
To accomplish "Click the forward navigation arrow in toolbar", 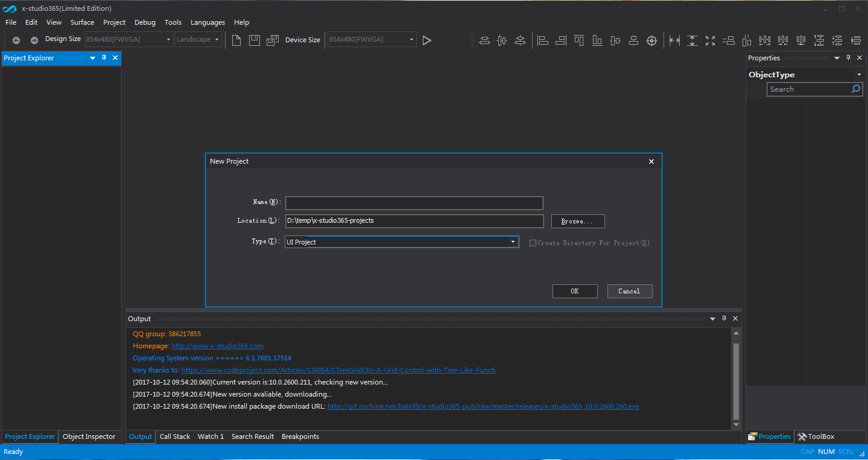I will click(x=34, y=40).
